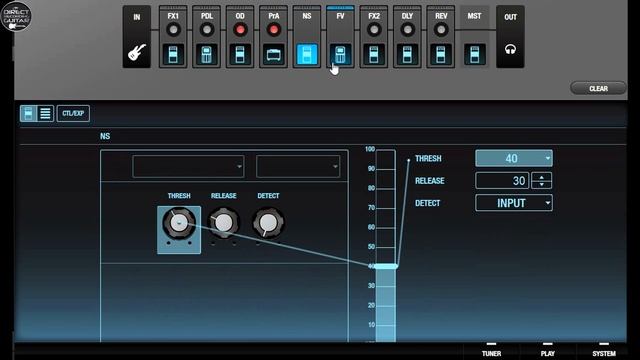Image resolution: width=640 pixels, height=360 pixels.
Task: Select the OUT headphones output block
Action: point(510,37)
